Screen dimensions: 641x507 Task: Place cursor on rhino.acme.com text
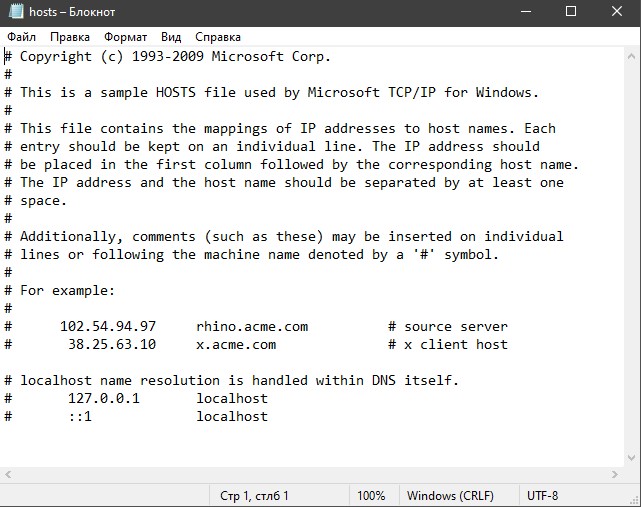tap(252, 327)
